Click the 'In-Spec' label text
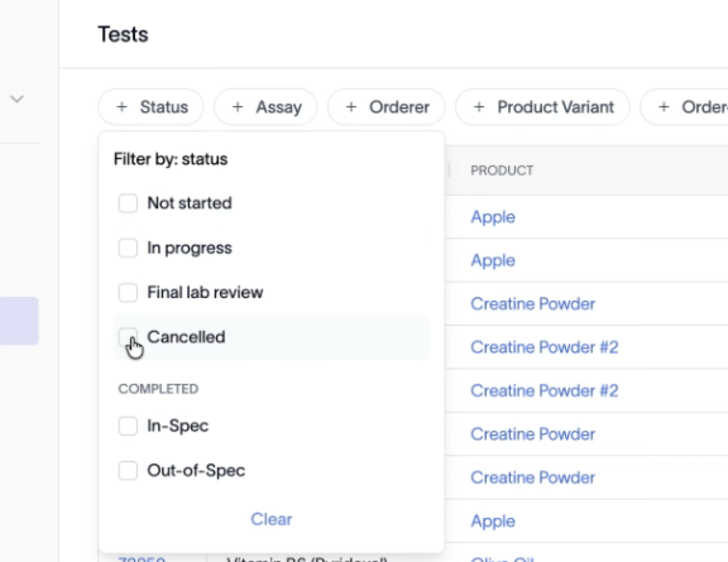The width and height of the screenshot is (728, 562). [178, 426]
